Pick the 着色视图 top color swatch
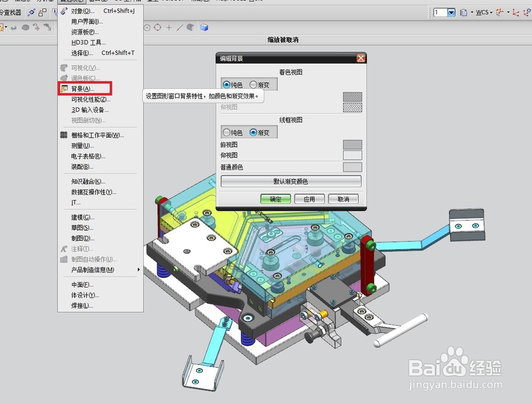Image resolution: width=532 pixels, height=403 pixels. click(353, 97)
